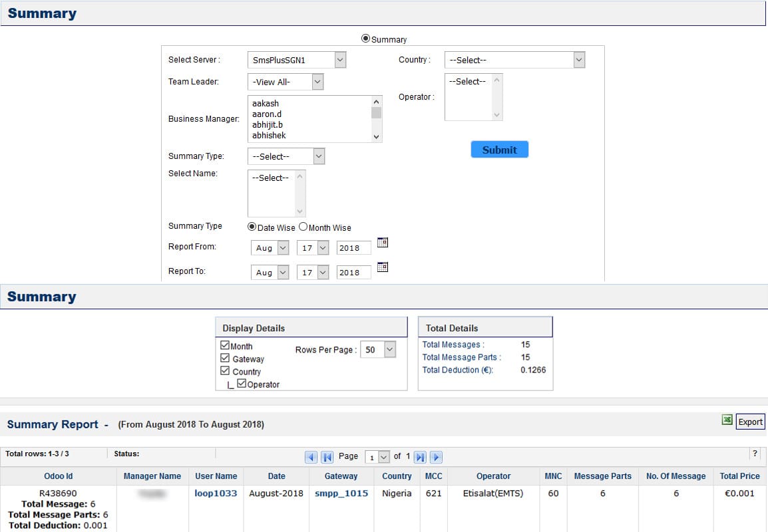This screenshot has height=532, width=768.
Task: Open the Report To calendar picker icon
Action: 383,267
